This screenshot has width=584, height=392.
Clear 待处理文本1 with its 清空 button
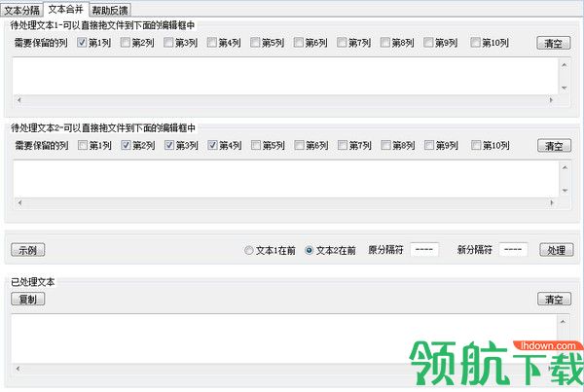pyautogui.click(x=554, y=43)
